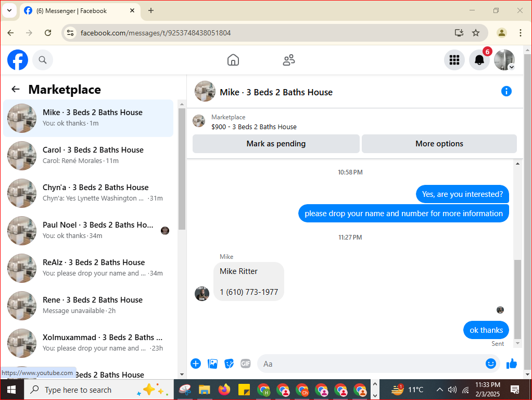Open a new browser tab

[151, 10]
